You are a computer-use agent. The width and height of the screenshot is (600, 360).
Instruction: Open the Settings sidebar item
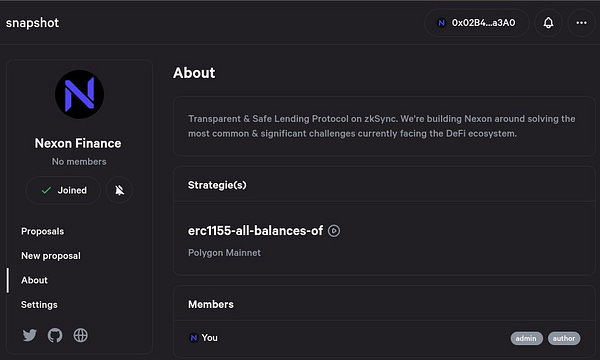click(x=39, y=305)
